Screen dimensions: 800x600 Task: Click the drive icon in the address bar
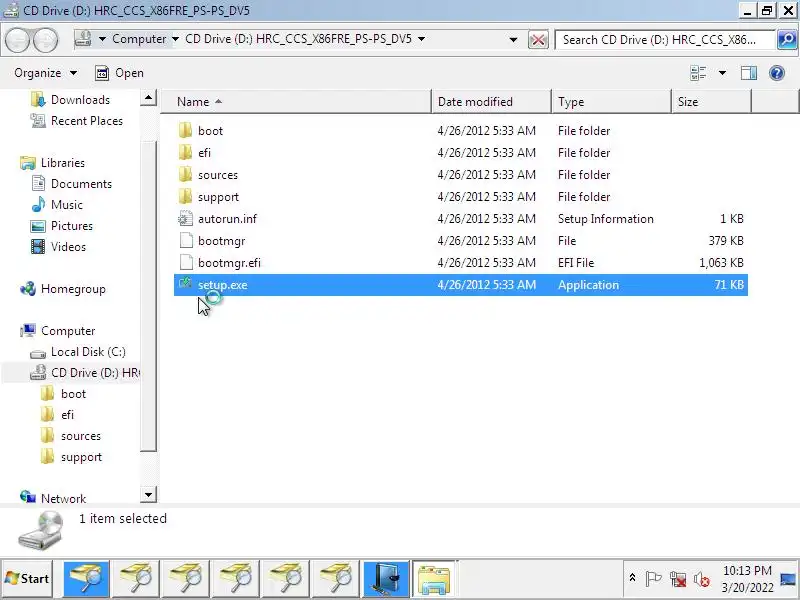point(83,39)
